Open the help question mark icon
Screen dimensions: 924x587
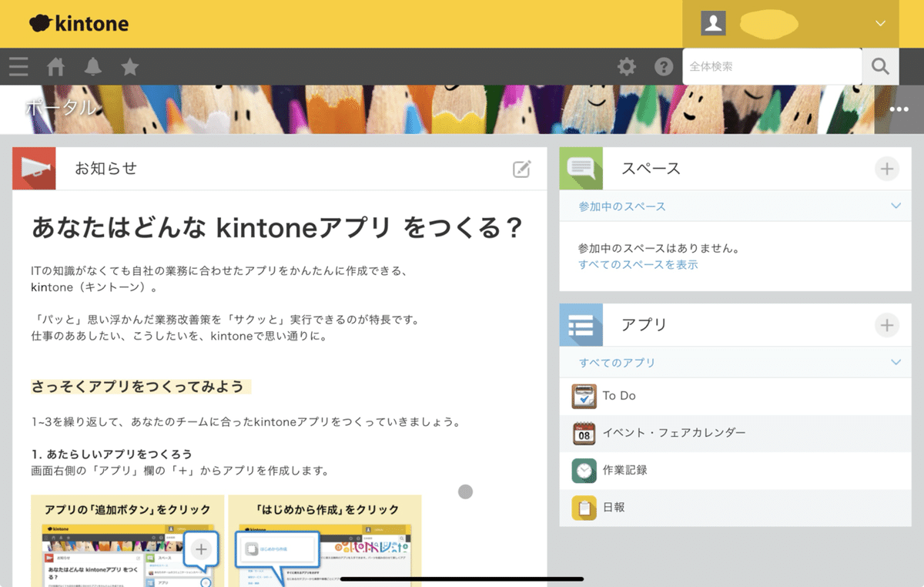click(664, 67)
